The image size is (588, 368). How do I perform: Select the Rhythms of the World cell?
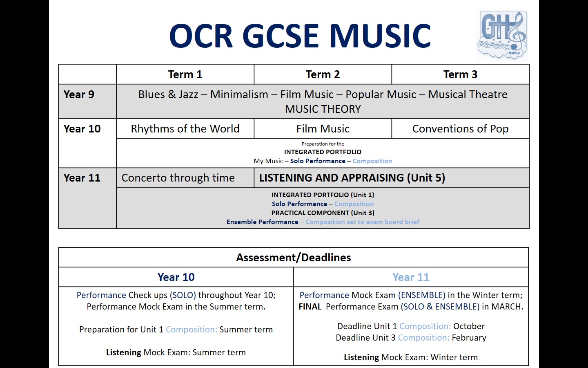click(x=185, y=129)
